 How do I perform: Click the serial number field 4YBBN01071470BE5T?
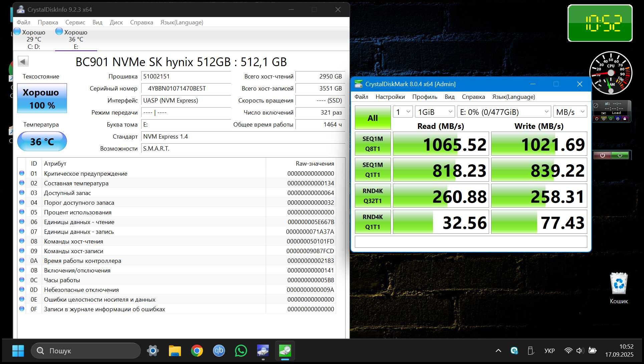pos(186,88)
